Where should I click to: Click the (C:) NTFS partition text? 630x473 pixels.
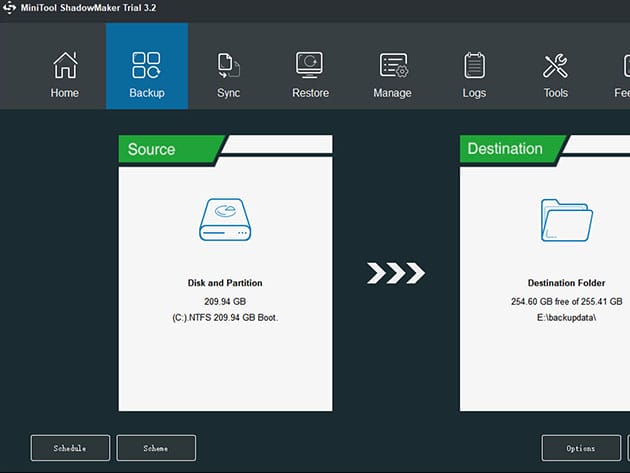coord(225,317)
